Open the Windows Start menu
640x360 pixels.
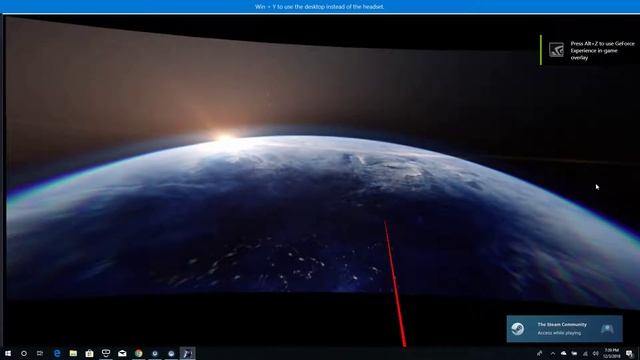[x=8, y=353]
